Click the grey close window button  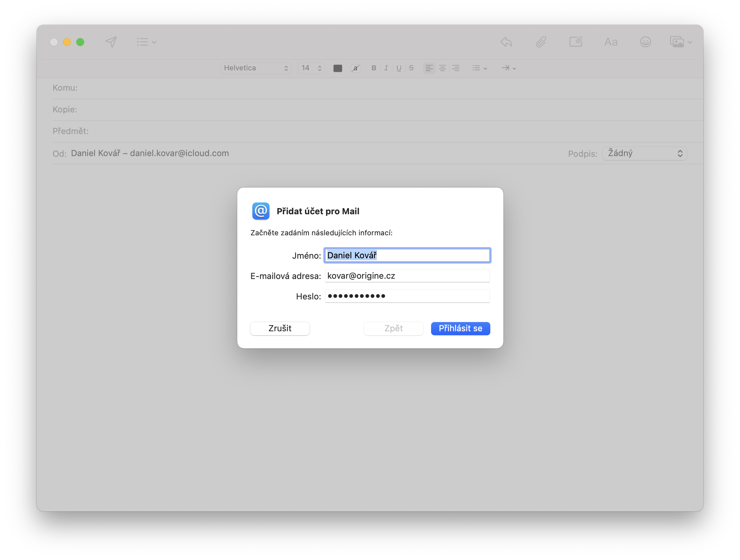54,42
